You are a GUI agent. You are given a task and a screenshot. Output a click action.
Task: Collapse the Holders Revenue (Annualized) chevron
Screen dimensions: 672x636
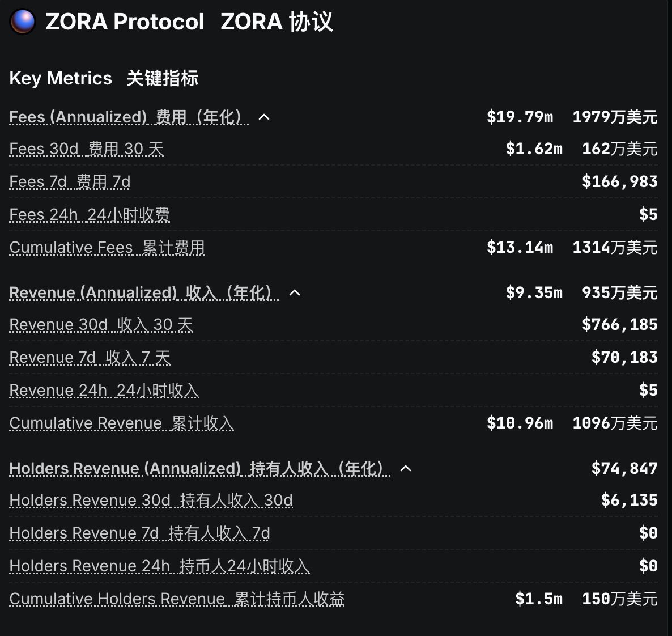pos(406,469)
